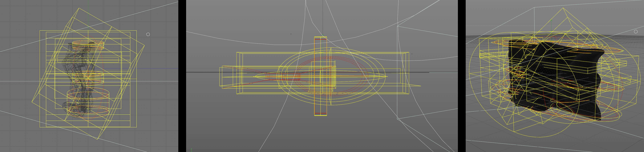Screen dimensions: 644x152
Task: Click the blue axis line in left viewport
Action: click(150, 68)
